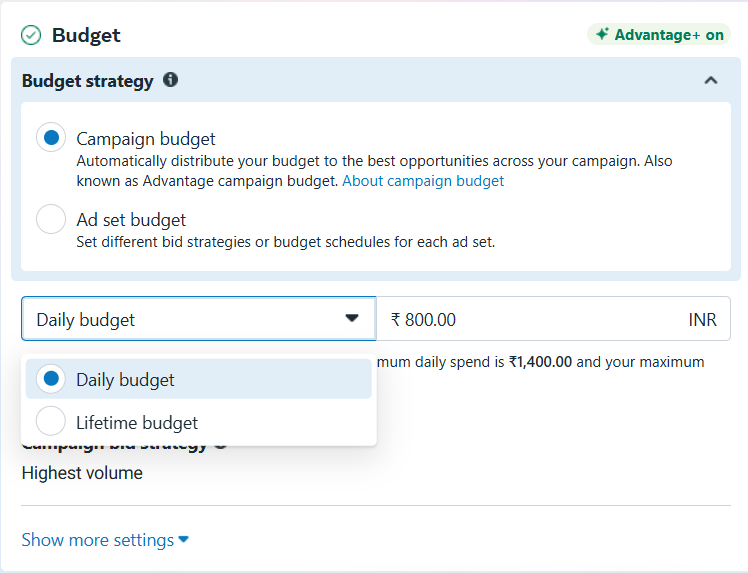Image resolution: width=748 pixels, height=573 pixels.
Task: Click the Budget section heading
Action: coord(86,35)
